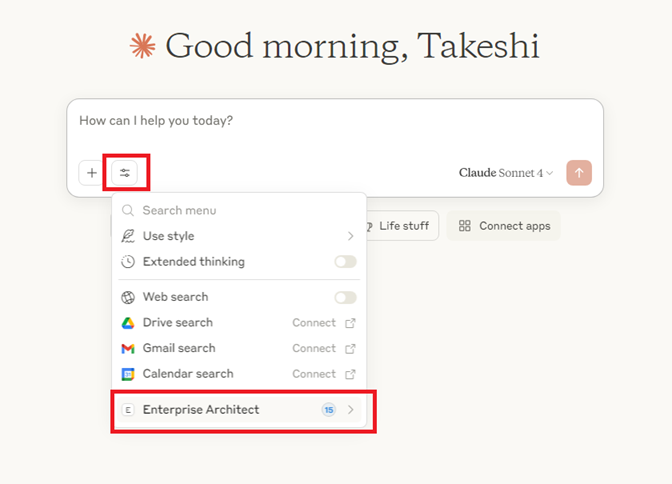Open the Claude Sonnet 4 model dropdown
Viewport: 672px width, 484px height.
[506, 173]
